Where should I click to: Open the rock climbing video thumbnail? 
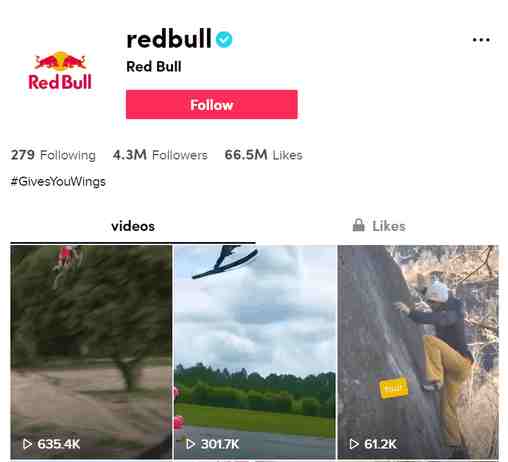click(418, 352)
